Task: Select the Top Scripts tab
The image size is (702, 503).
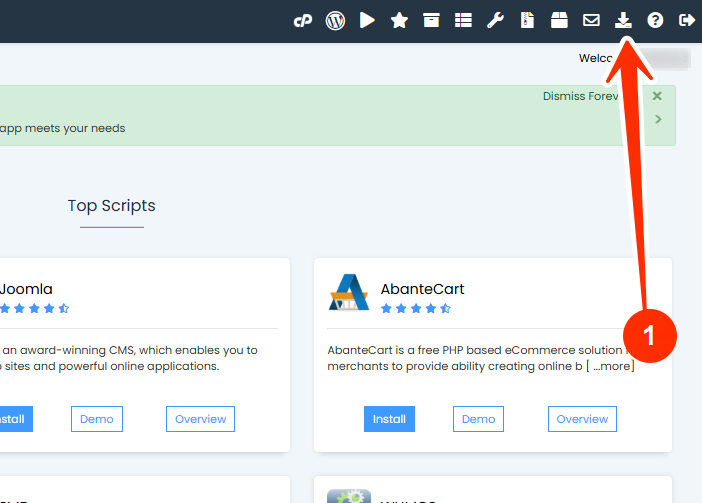Action: [x=111, y=206]
